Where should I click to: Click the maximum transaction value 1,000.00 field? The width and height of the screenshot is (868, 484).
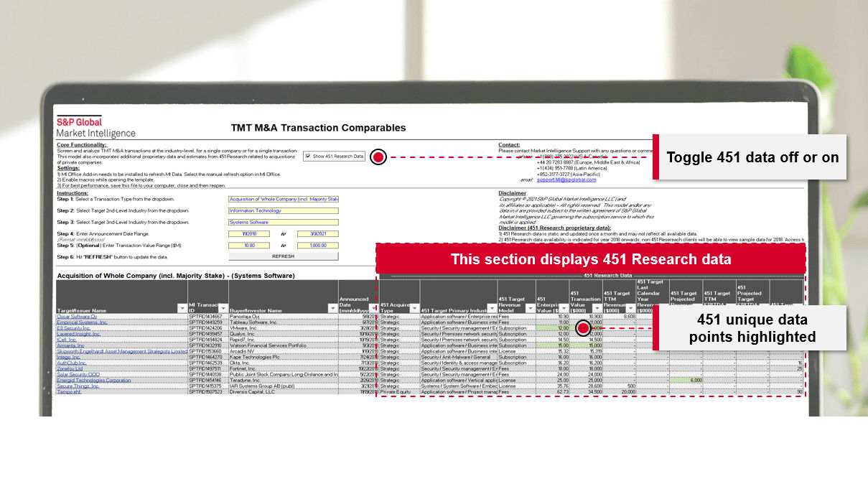(317, 245)
